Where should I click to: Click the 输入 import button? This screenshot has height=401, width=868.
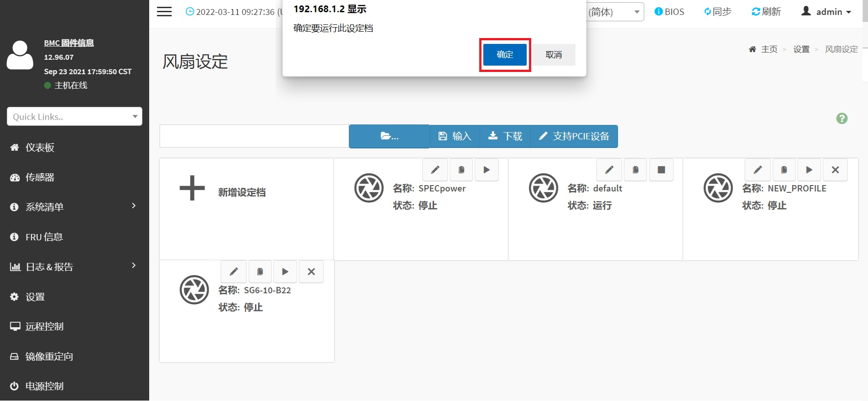click(x=455, y=136)
